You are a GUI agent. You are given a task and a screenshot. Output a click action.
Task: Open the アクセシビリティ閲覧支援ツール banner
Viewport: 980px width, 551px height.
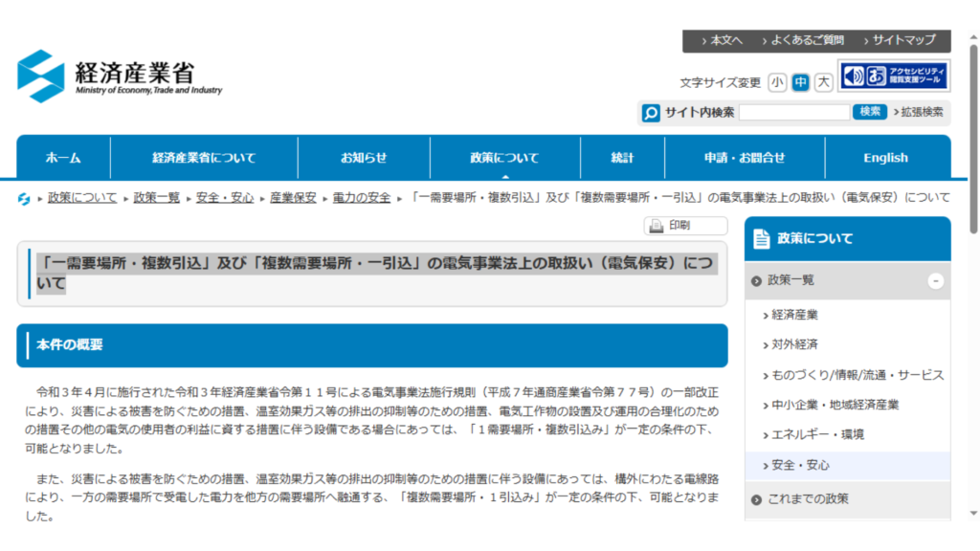coord(894,76)
